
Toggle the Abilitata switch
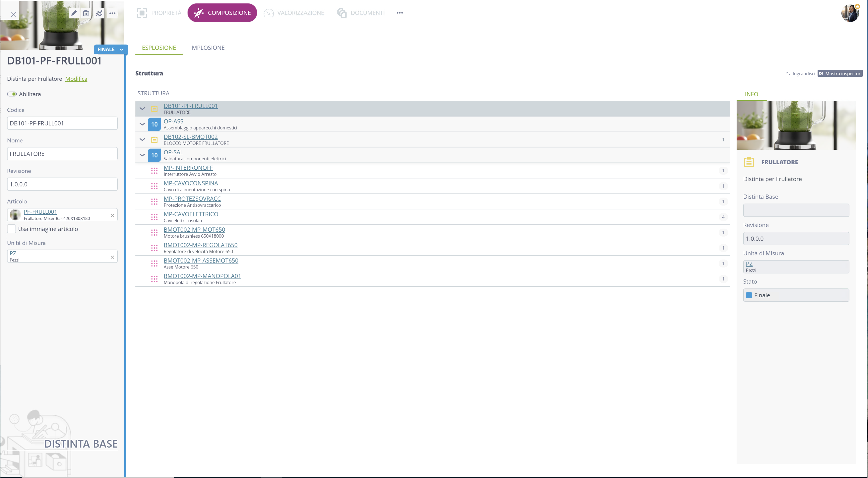coord(12,94)
